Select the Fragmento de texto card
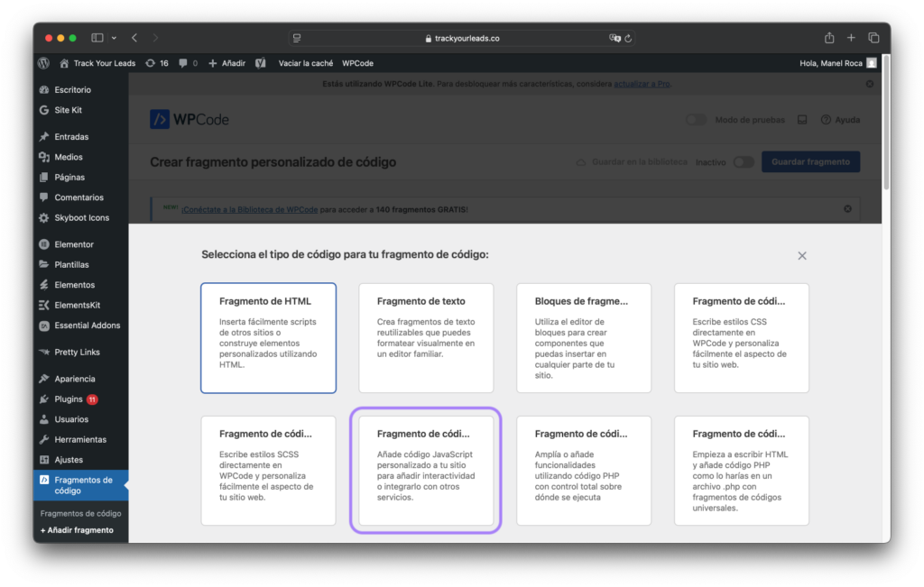This screenshot has width=924, height=587. pyautogui.click(x=426, y=338)
